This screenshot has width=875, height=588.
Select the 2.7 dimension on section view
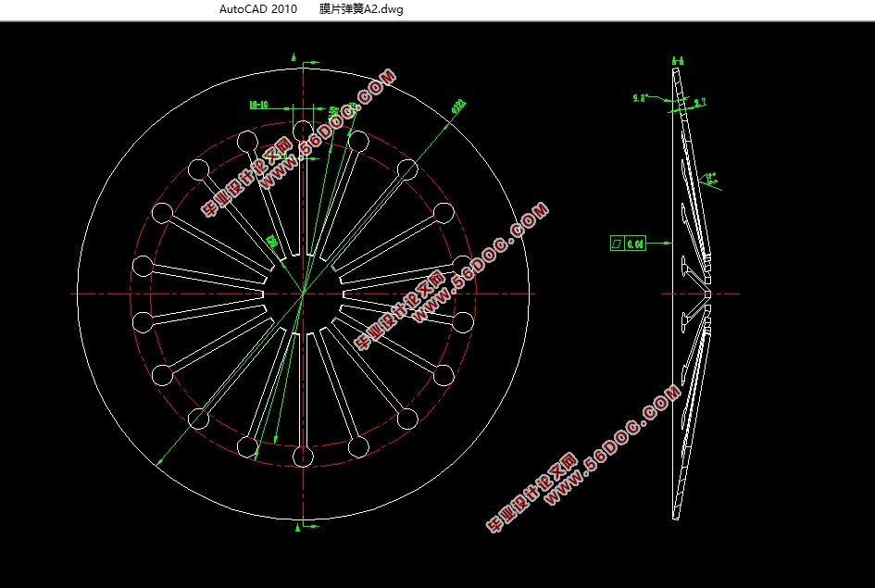699,103
